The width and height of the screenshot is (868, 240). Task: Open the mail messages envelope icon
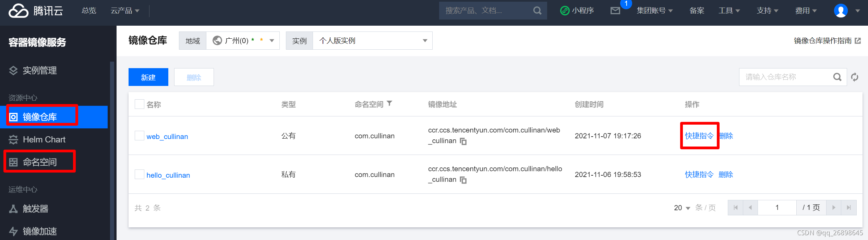click(615, 11)
